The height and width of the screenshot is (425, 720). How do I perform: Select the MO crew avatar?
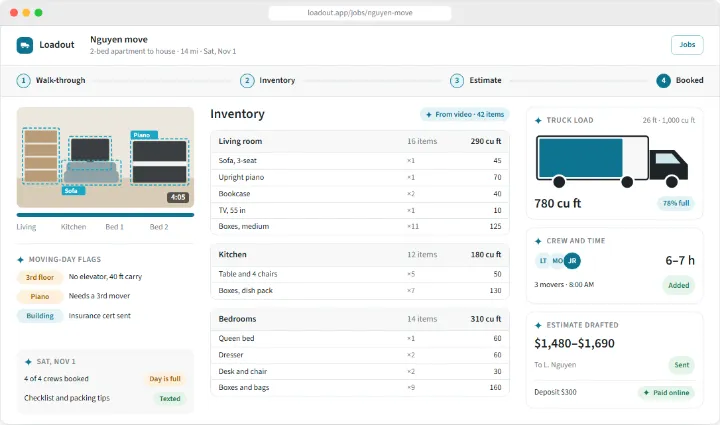click(x=557, y=261)
